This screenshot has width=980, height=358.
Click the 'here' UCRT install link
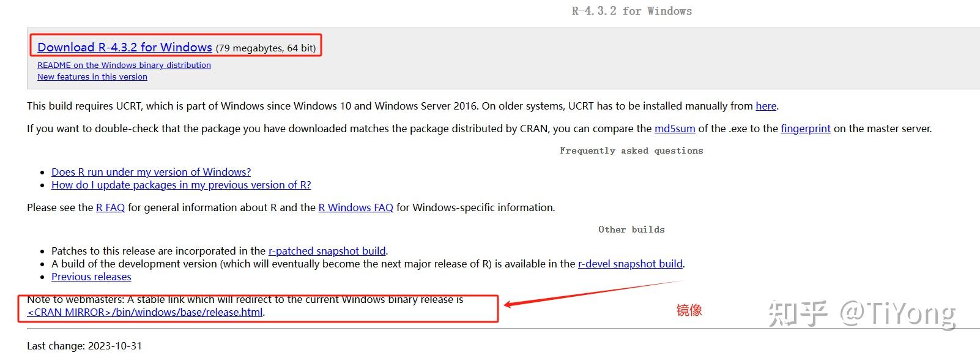coord(766,106)
